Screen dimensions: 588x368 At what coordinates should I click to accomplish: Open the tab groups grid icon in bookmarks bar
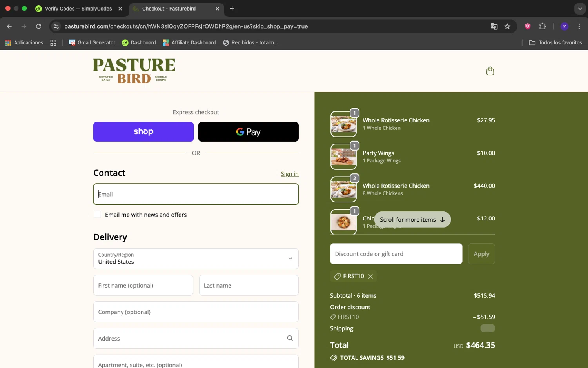pos(53,42)
